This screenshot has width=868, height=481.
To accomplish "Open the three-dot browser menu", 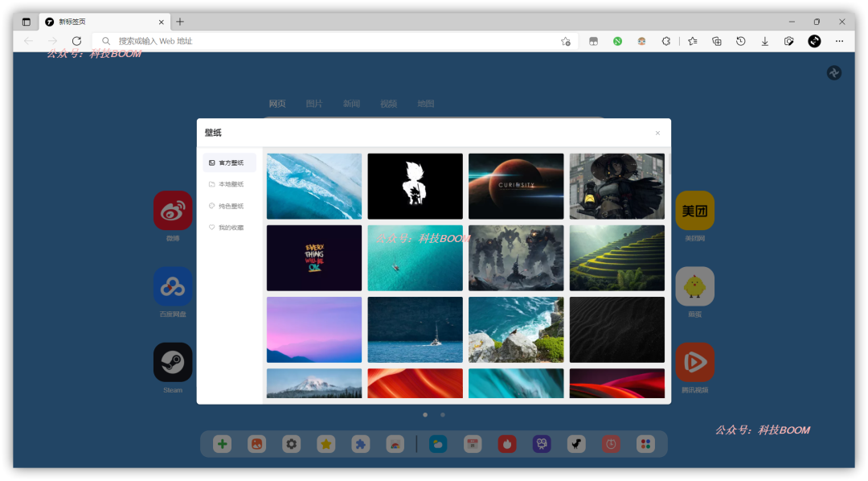I will click(839, 41).
